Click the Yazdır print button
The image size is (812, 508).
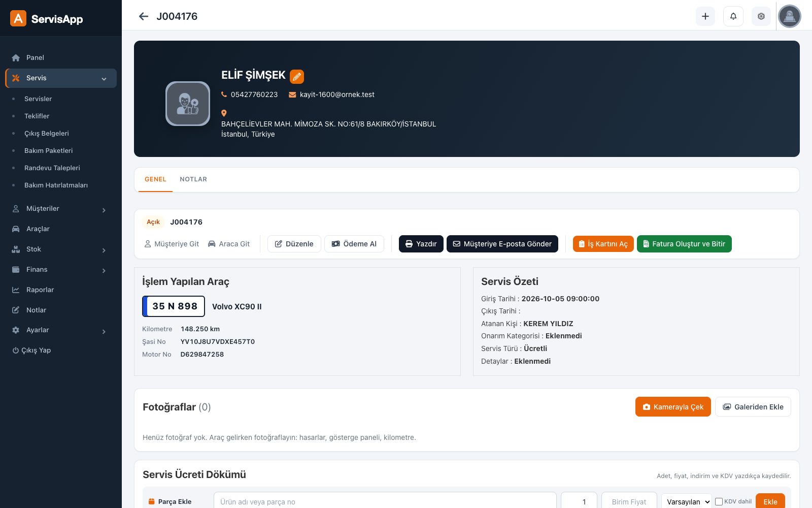[x=421, y=244]
